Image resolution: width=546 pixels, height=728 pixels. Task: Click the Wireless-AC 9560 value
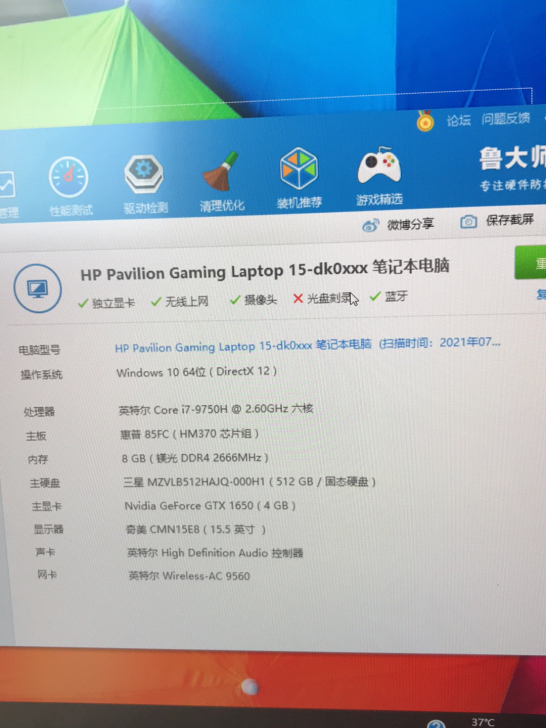coord(189,576)
